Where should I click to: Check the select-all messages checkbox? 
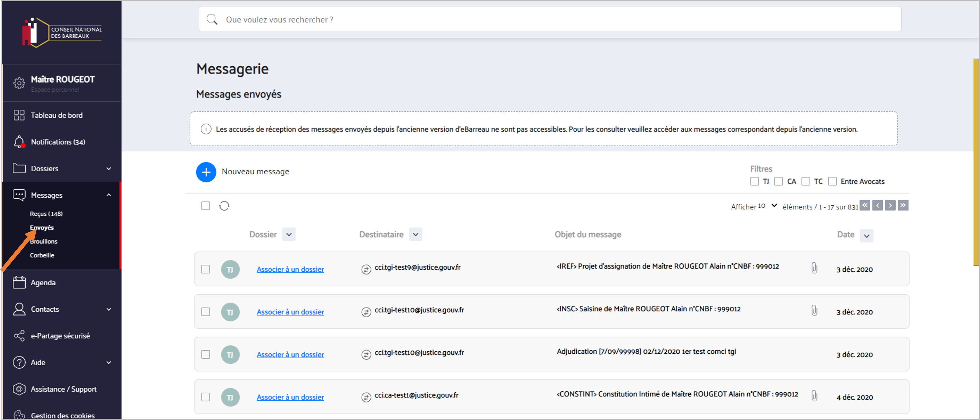[205, 206]
